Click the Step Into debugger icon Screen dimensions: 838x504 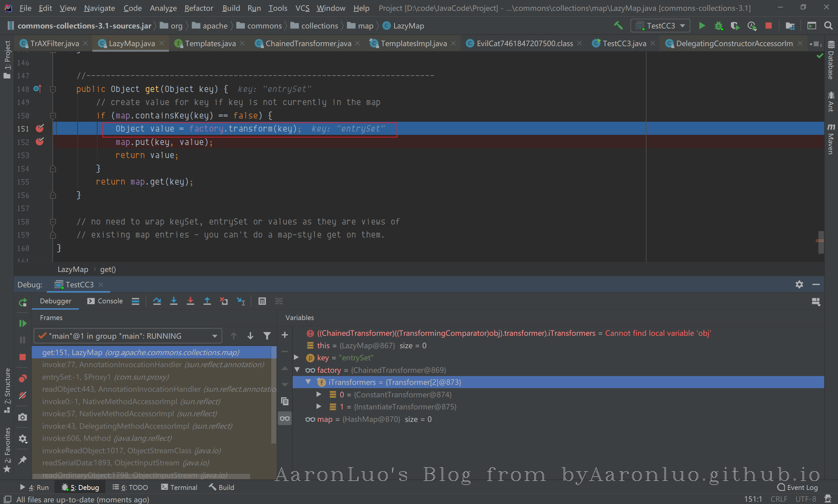(173, 301)
